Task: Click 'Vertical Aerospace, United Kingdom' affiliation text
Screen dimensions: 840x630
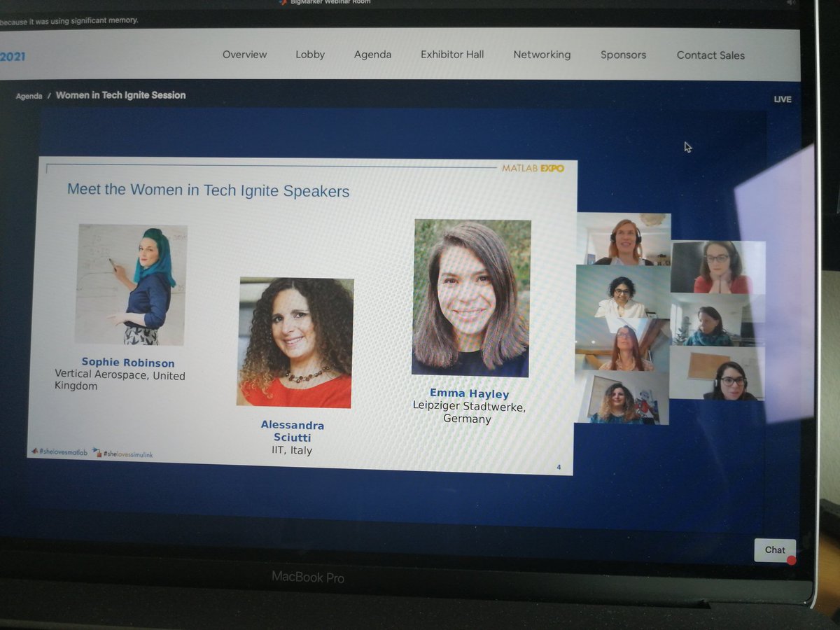Action: click(x=120, y=381)
